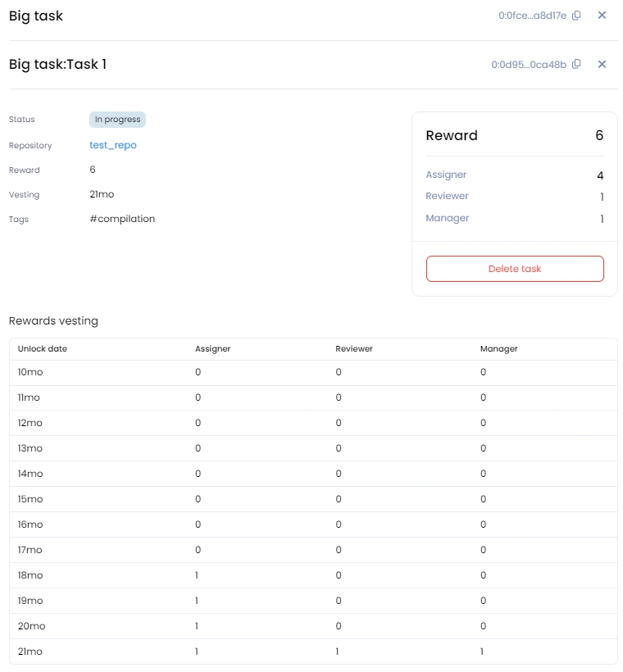Click Reviewer label in the Reward card

[447, 197]
